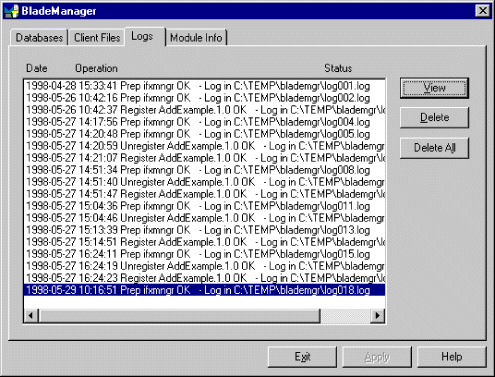Select entry 1998-05-27 14:51:40 Unregister AddExample.1.0
Screen dimensions: 495x377
click(204, 182)
